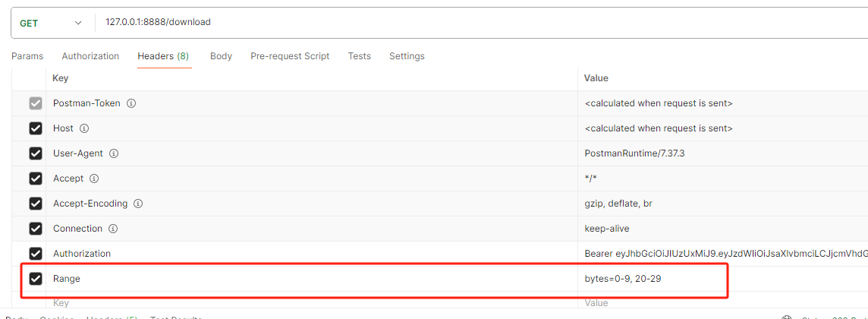Screen dimensions: 868x319
Task: Click the info icon next to Connection
Action: pyautogui.click(x=114, y=229)
